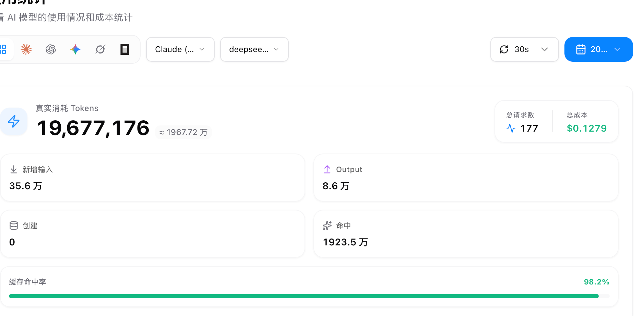Click the blue lightning bolt Tokens icon
The image size is (644, 316).
click(x=14, y=121)
